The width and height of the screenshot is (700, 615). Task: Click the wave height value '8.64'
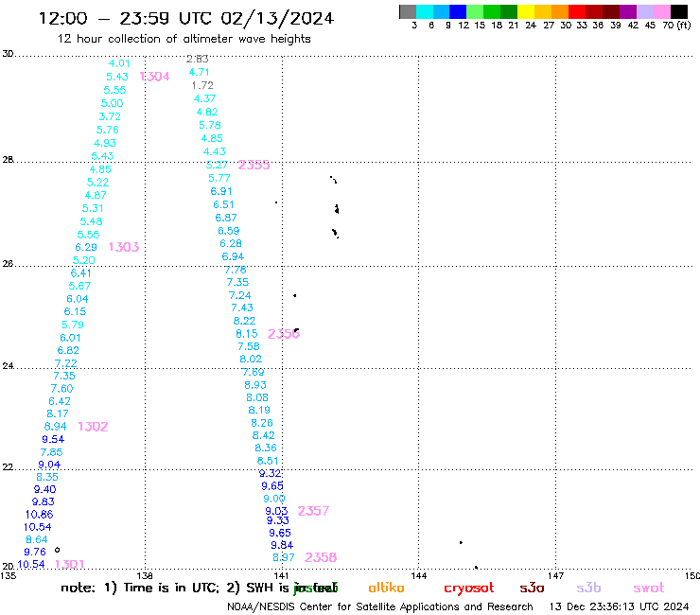(37, 539)
